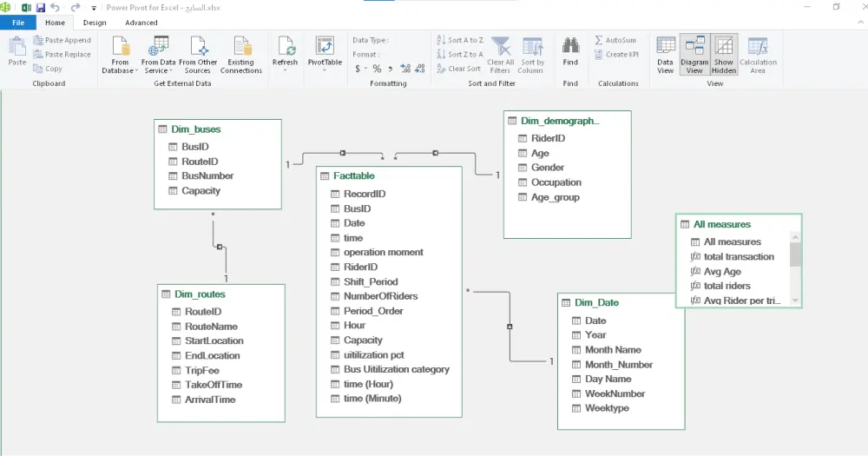Open the PivotTable dropdown button
Viewport: 868px width, 456px height.
[325, 54]
